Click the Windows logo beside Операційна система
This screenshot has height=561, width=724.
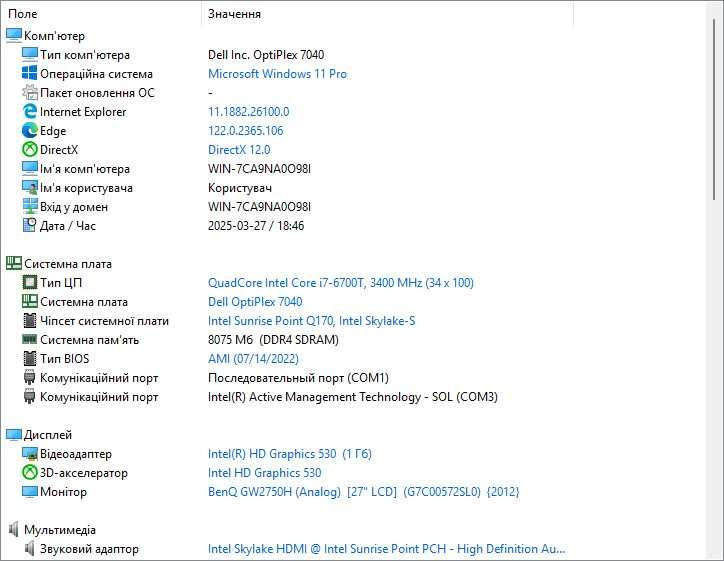(x=30, y=73)
